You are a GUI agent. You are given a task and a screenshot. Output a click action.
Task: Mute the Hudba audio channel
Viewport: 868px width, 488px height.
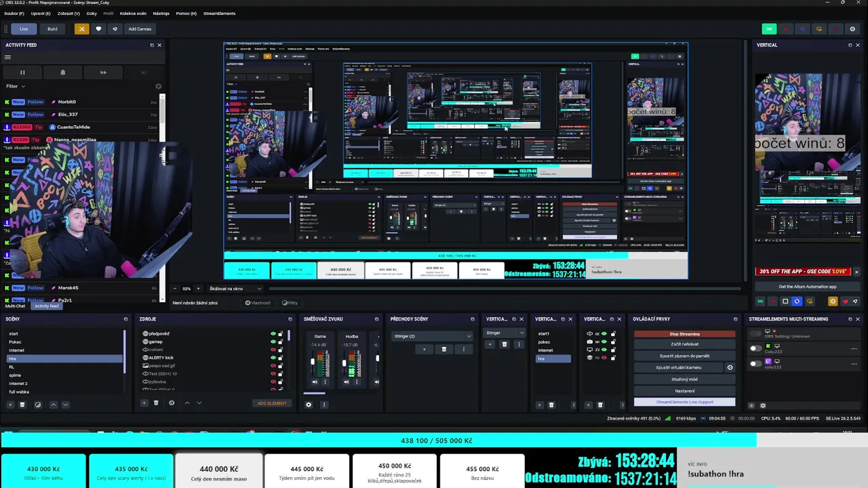[x=347, y=382]
